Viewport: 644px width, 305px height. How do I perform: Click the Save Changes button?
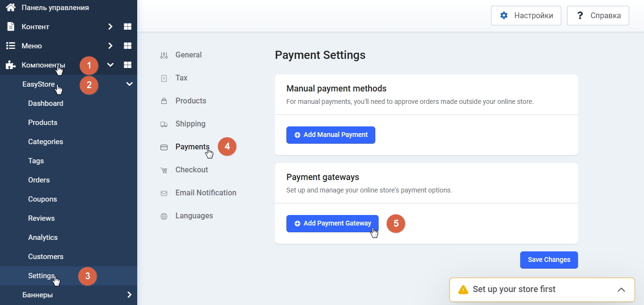point(549,260)
